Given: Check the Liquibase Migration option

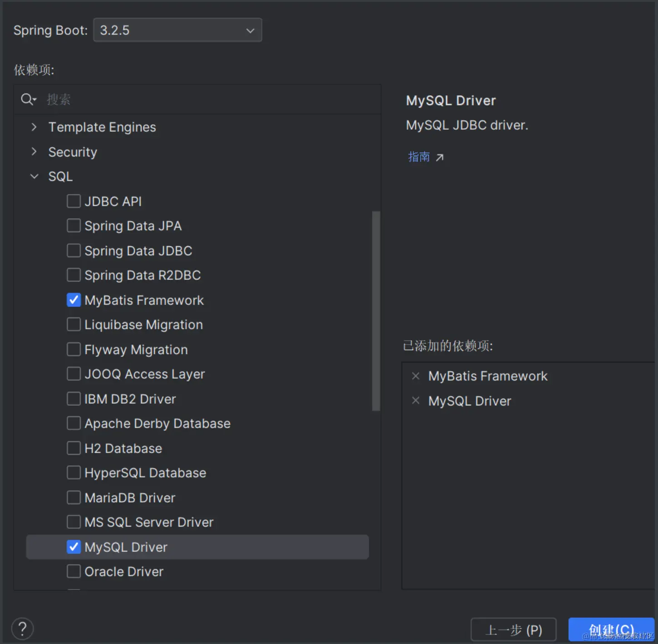Looking at the screenshot, I should tap(74, 324).
